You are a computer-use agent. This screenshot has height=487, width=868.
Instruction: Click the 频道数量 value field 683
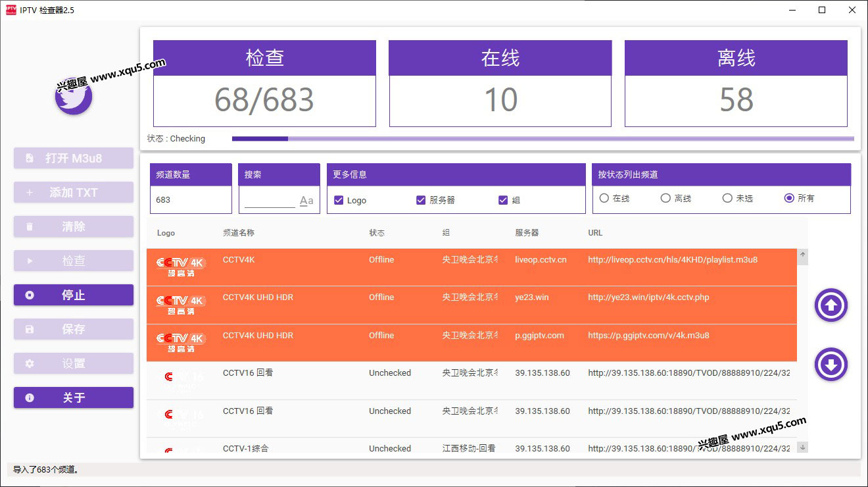(191, 199)
